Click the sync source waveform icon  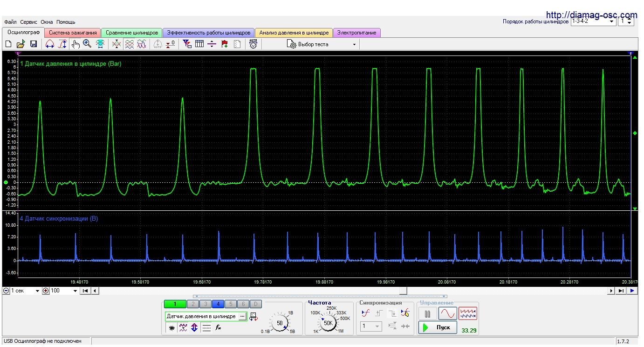pyautogui.click(x=366, y=313)
